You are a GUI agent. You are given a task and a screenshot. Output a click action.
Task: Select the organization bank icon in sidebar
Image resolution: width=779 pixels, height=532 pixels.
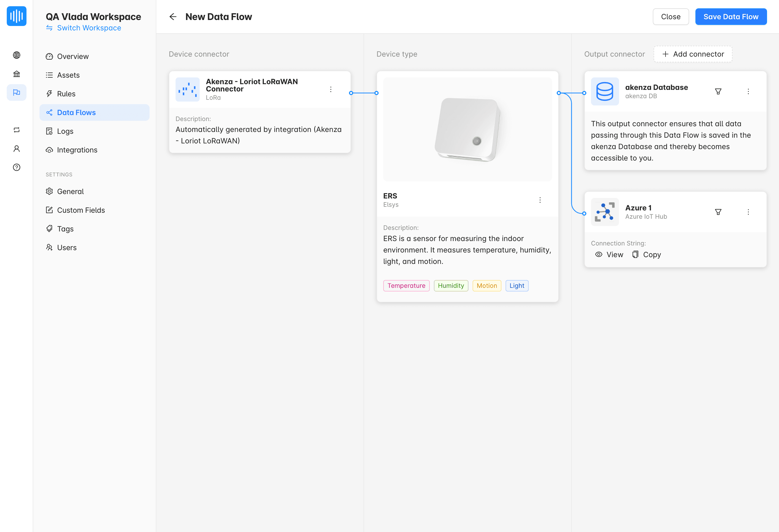coord(16,74)
